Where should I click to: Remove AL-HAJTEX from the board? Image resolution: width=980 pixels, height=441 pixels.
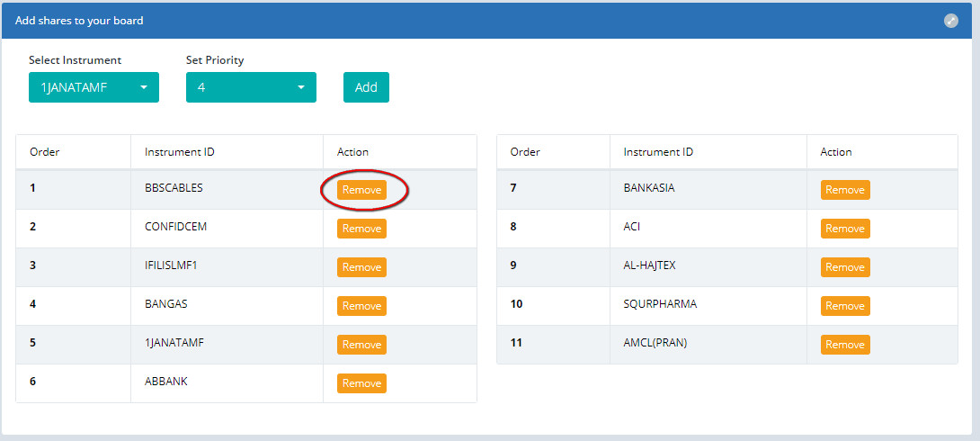click(844, 267)
